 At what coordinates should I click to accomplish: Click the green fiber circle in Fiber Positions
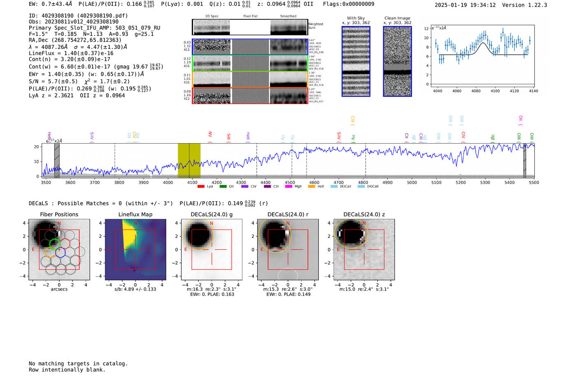pyautogui.click(x=54, y=244)
